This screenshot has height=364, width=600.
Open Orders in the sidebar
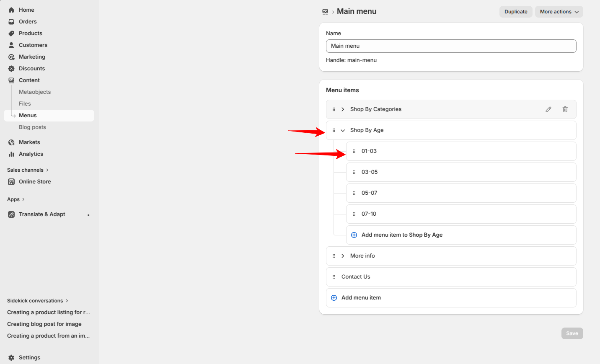(x=28, y=21)
